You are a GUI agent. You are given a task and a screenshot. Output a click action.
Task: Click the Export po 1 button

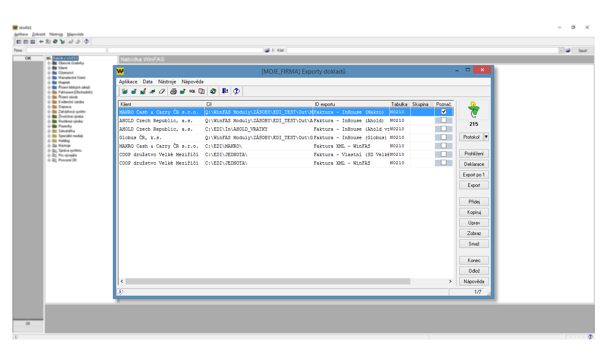click(474, 175)
